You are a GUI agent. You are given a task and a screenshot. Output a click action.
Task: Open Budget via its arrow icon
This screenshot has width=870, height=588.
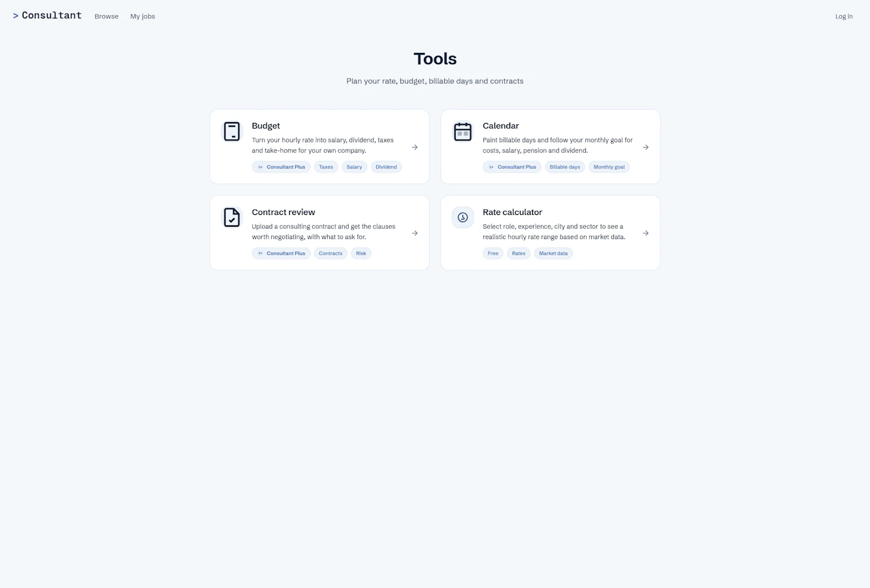(x=415, y=147)
